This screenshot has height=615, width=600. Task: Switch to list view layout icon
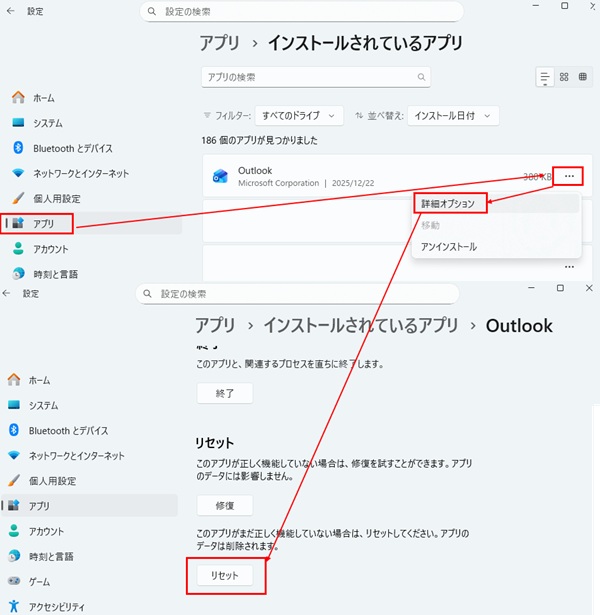coord(545,77)
